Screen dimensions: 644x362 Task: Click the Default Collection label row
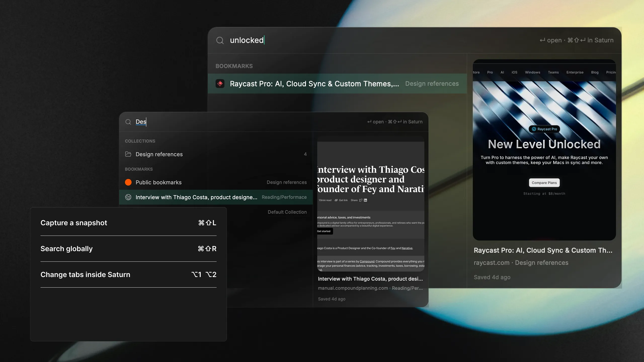pyautogui.click(x=287, y=212)
